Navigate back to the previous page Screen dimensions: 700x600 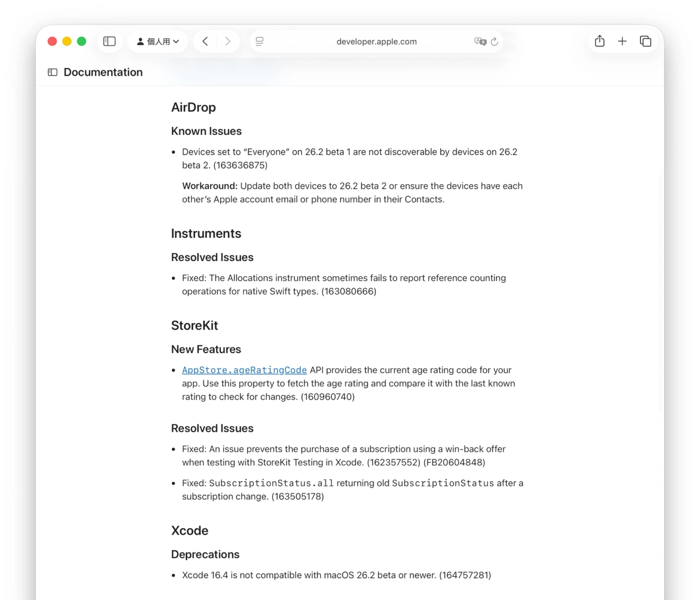tap(205, 41)
